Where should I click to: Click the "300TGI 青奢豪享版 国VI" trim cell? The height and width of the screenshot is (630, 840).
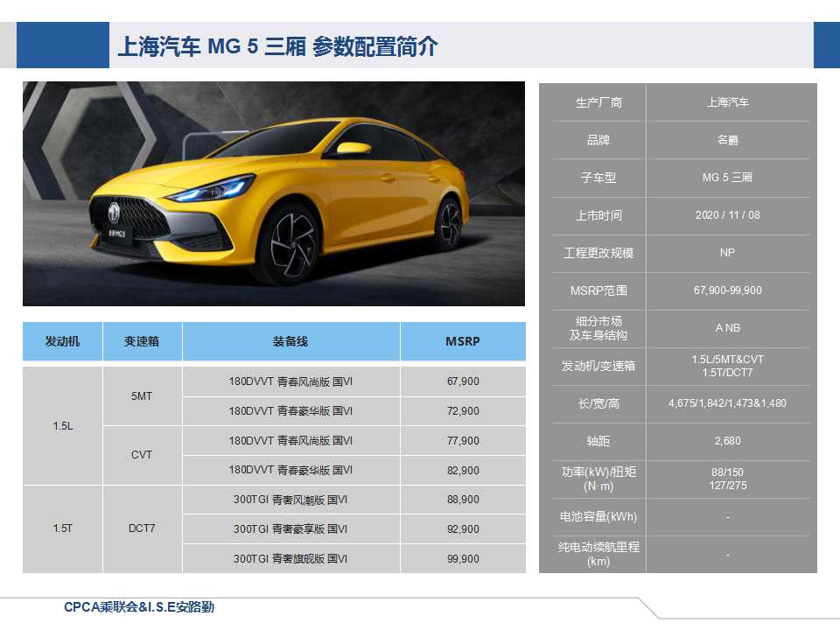click(x=290, y=529)
